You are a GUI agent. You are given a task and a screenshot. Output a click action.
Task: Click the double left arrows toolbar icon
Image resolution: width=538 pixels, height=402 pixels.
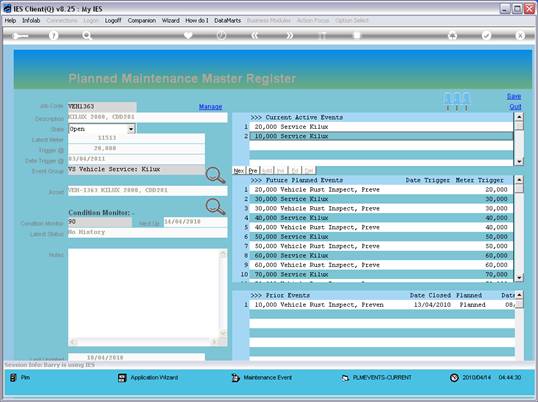255,35
